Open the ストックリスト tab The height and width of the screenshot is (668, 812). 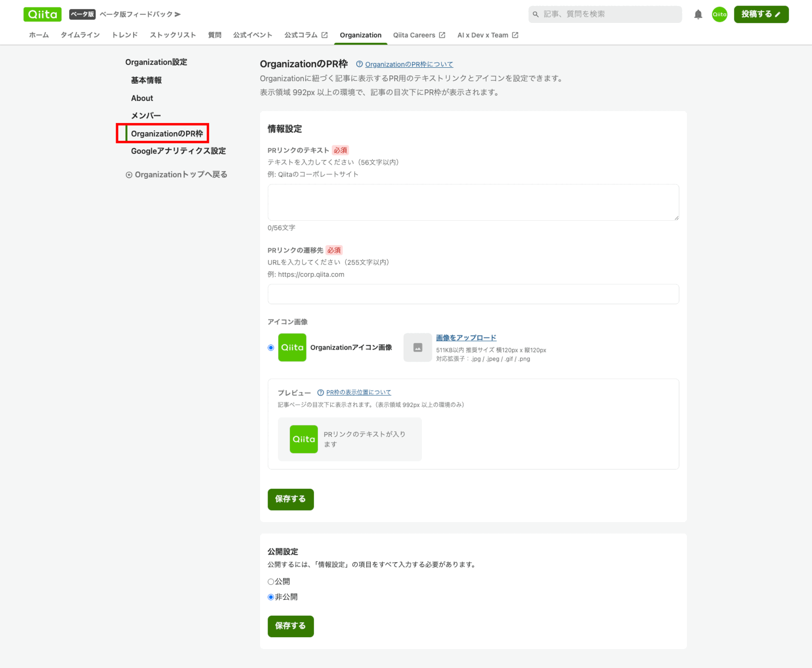click(x=173, y=35)
